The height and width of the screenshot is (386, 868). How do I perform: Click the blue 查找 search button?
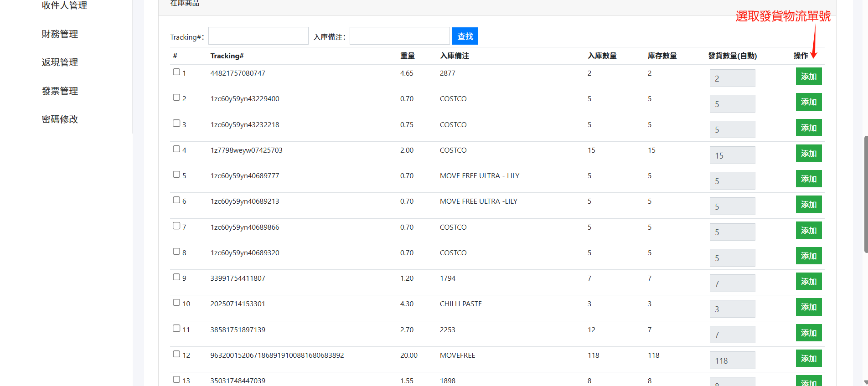coord(465,36)
